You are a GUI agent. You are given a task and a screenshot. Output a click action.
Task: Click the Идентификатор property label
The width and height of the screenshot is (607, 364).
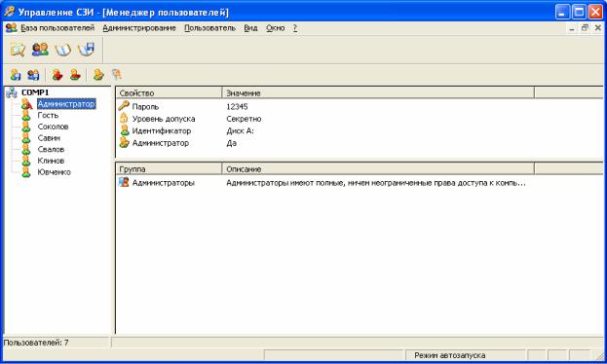(162, 130)
